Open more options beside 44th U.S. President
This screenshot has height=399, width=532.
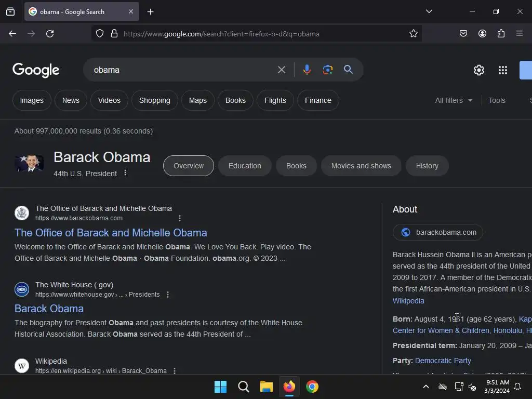point(125,173)
